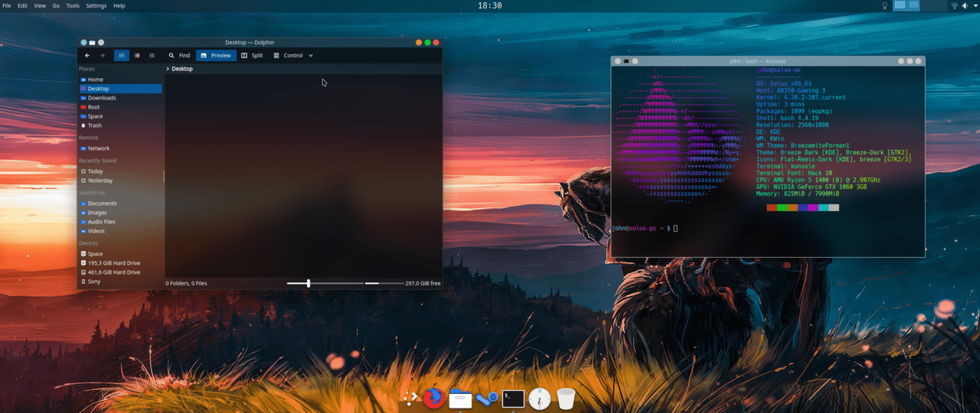Click the Dolphin zoom slider handle
Viewport: 980px width, 413px height.
[309, 283]
